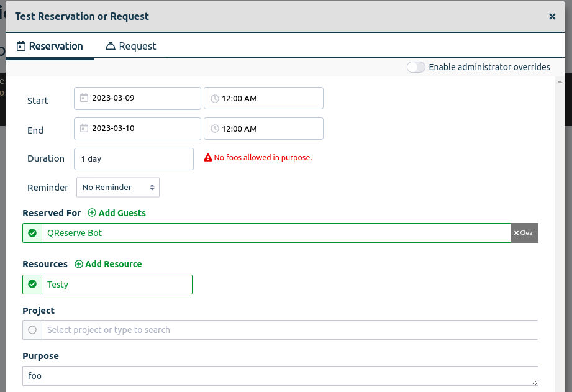Click the Duration field showing 1 day
Image resolution: width=572 pixels, height=392 pixels.
coord(134,159)
